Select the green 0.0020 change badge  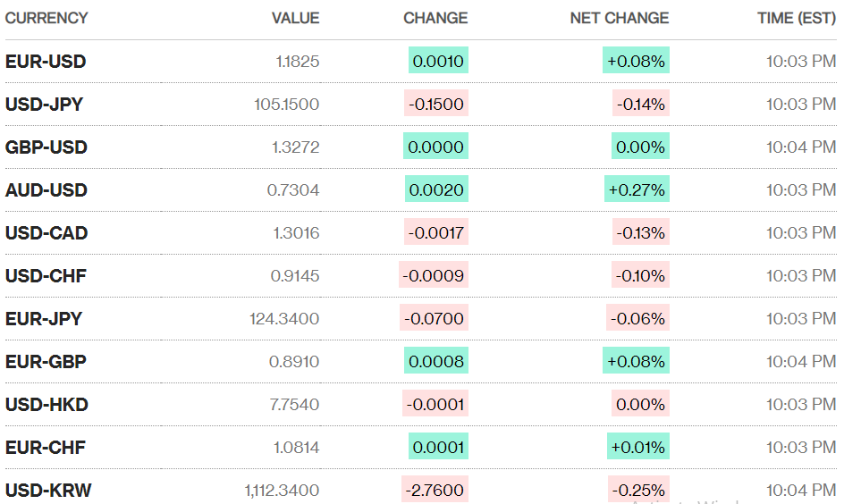click(x=437, y=190)
